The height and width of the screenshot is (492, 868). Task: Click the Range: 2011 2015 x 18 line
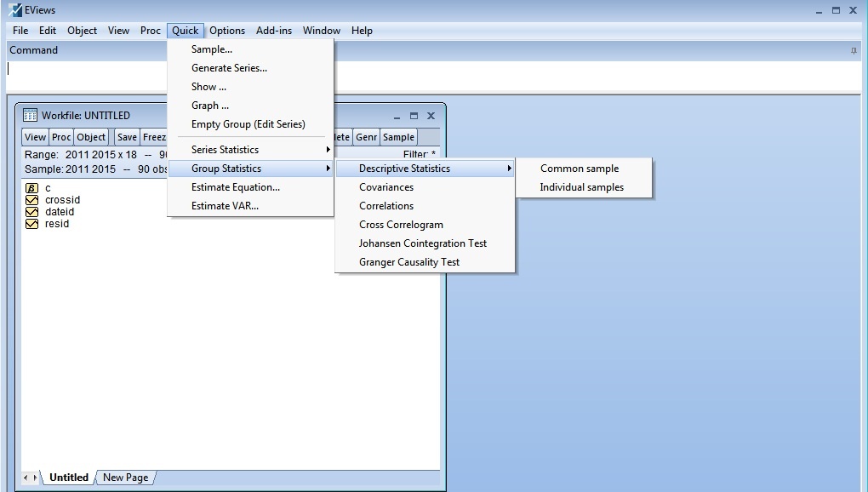coord(95,155)
